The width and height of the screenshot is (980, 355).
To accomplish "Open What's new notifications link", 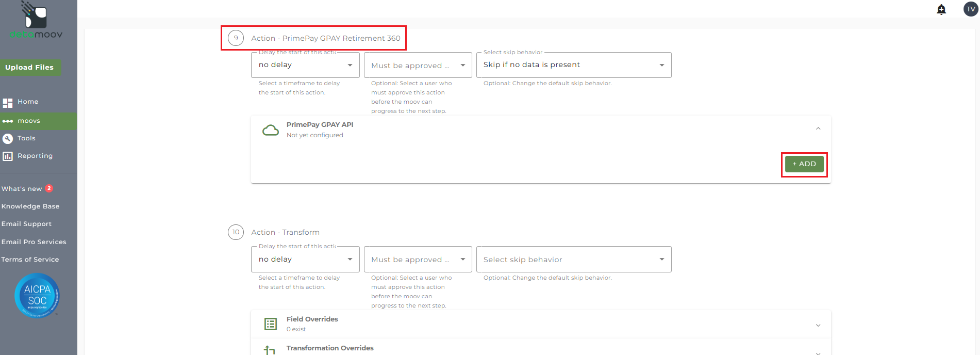I will [22, 189].
